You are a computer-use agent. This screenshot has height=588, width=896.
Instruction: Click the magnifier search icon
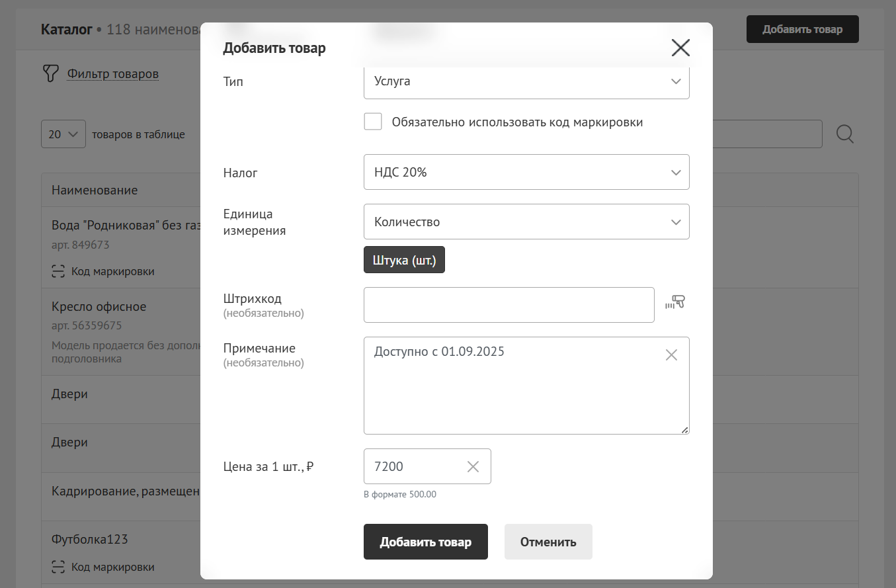pyautogui.click(x=844, y=134)
